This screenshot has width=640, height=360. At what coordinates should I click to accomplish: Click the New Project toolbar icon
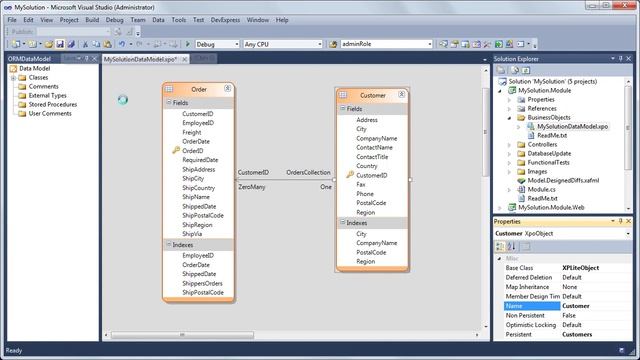16,44
